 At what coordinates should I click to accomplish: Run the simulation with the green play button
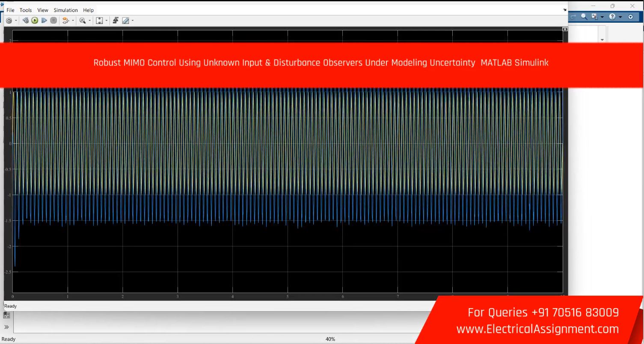[35, 21]
